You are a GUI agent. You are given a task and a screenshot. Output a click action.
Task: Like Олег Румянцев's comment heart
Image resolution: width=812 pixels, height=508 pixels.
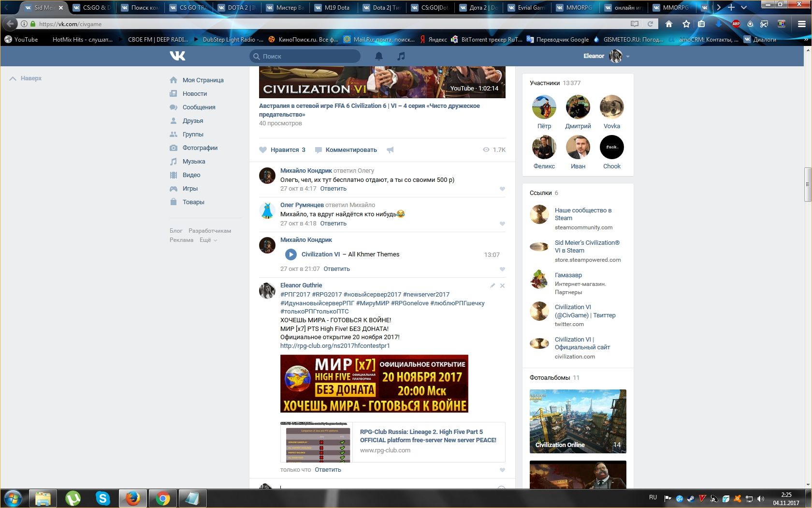pyautogui.click(x=502, y=224)
